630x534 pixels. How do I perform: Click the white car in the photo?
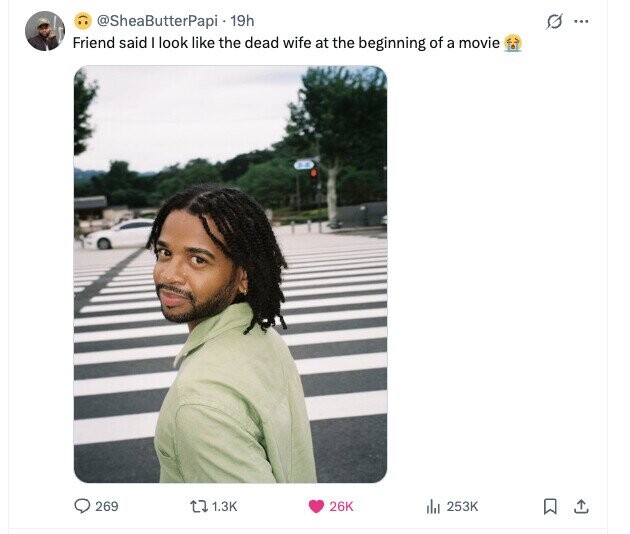119,234
